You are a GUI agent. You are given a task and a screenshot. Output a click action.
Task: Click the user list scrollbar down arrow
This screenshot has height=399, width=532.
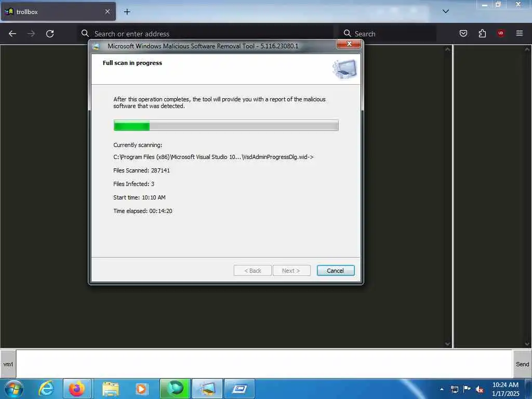pyautogui.click(x=527, y=344)
